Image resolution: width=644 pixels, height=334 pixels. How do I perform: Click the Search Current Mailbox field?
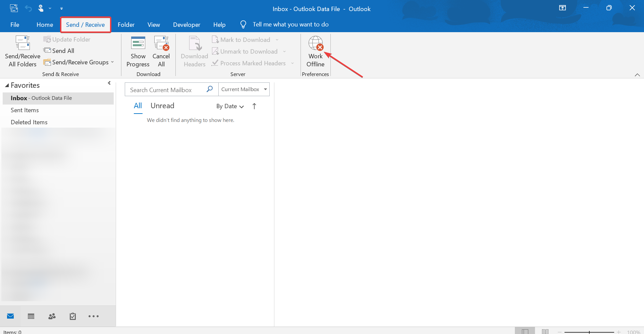click(x=166, y=90)
